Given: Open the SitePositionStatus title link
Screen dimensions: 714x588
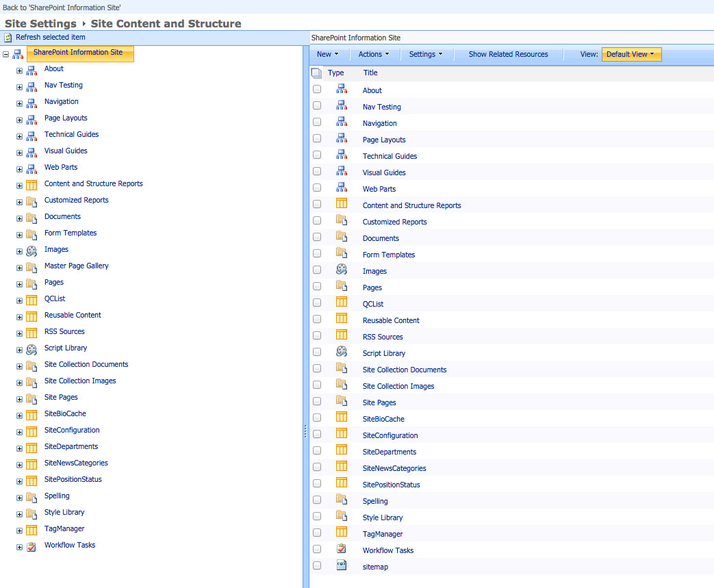Looking at the screenshot, I should [x=391, y=485].
